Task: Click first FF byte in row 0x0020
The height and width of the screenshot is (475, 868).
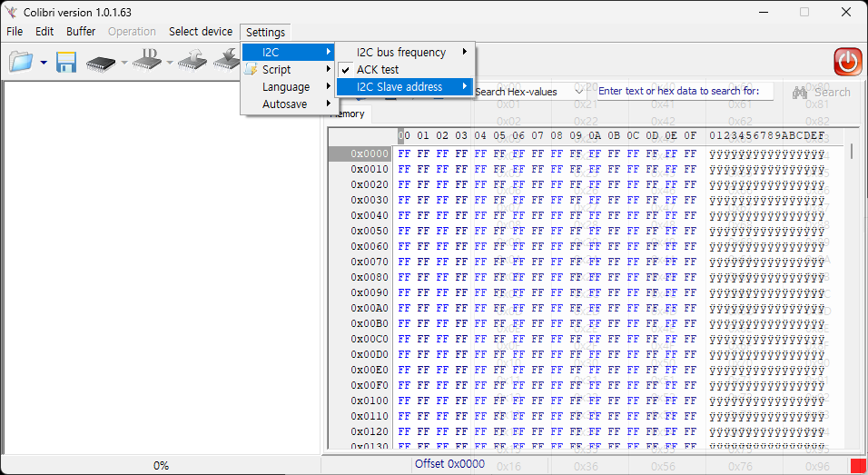Action: click(404, 184)
